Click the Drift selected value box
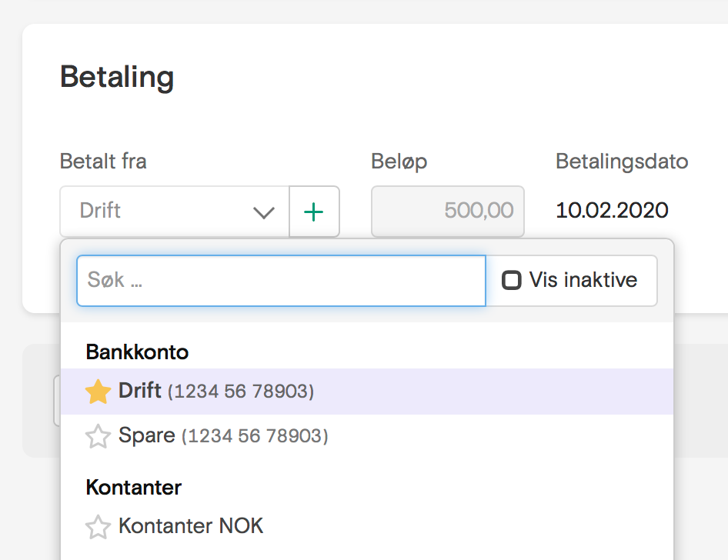 pos(175,212)
